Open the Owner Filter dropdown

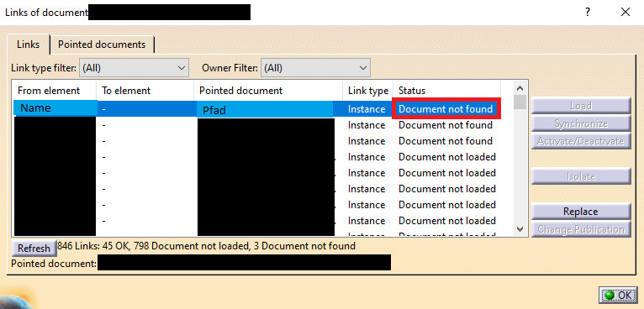point(315,68)
